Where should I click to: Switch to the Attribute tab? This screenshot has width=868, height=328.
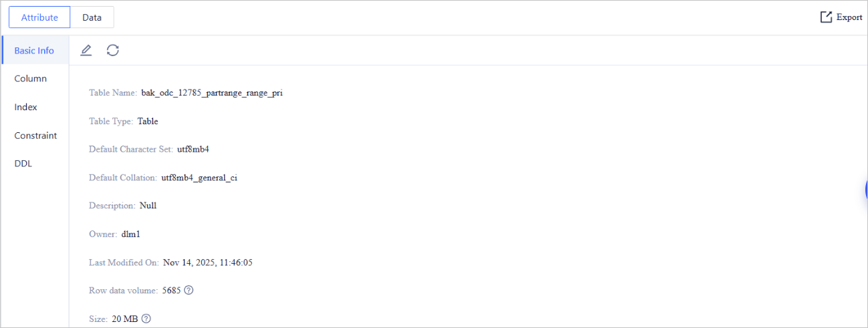(39, 17)
